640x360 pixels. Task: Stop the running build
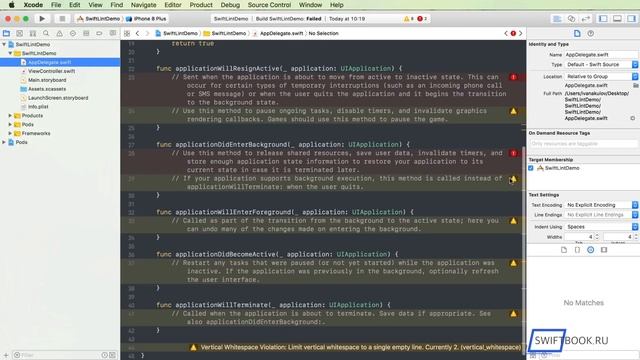(x=62, y=19)
